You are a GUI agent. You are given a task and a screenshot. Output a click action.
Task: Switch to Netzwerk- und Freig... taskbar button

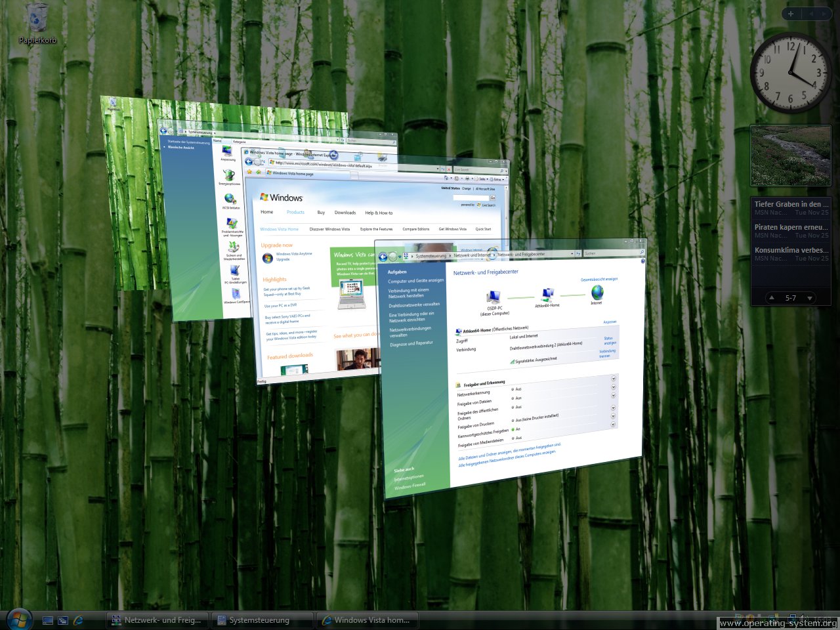[x=157, y=619]
